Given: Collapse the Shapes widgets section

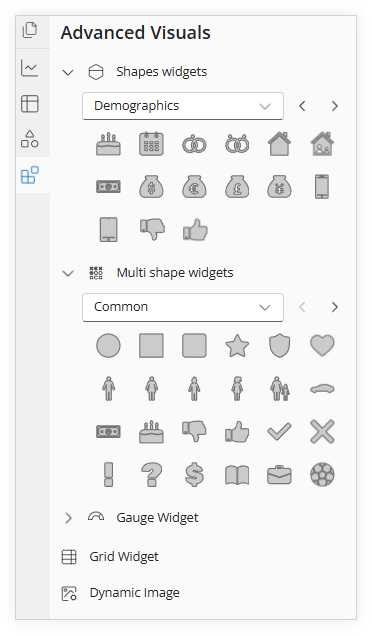Looking at the screenshot, I should [68, 72].
